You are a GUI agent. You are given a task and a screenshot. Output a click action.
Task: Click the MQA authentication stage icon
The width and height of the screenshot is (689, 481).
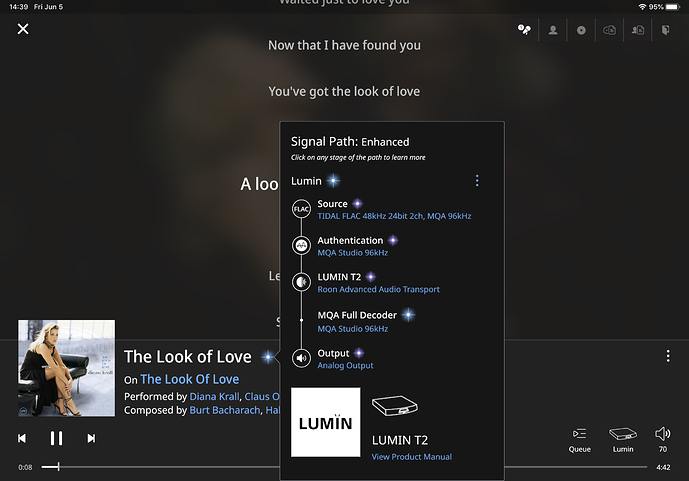coord(301,245)
